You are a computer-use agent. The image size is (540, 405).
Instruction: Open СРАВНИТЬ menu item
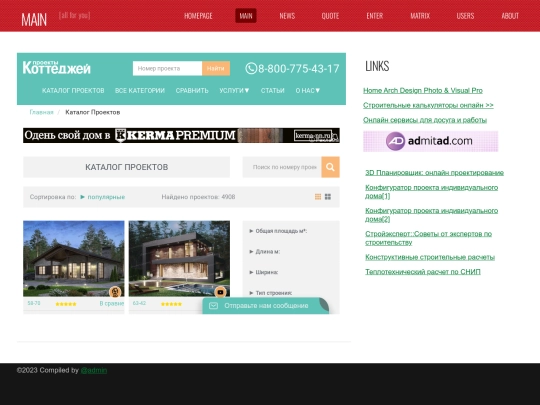point(192,91)
